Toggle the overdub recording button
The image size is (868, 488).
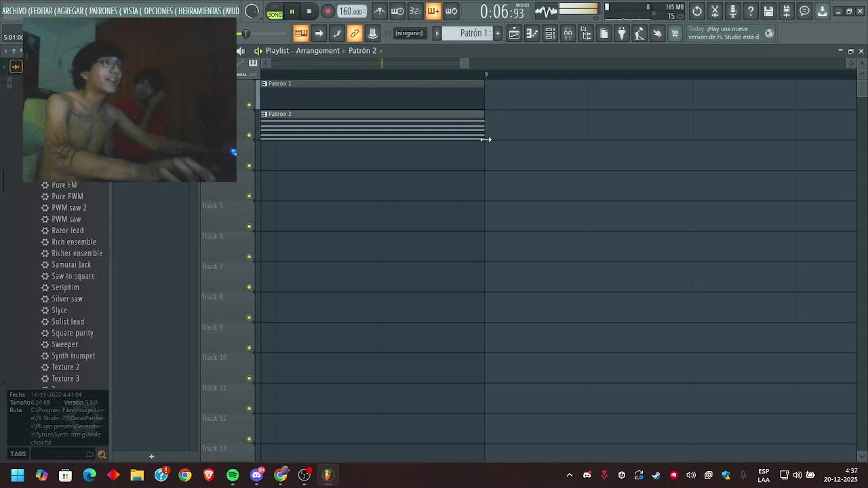pyautogui.click(x=433, y=11)
